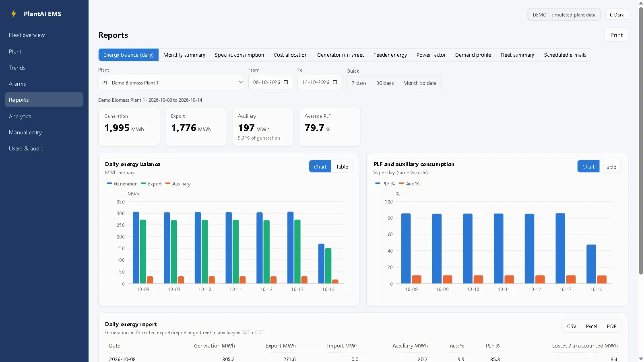Switch to the Power factor tab
The width and height of the screenshot is (644, 362).
coord(431,55)
